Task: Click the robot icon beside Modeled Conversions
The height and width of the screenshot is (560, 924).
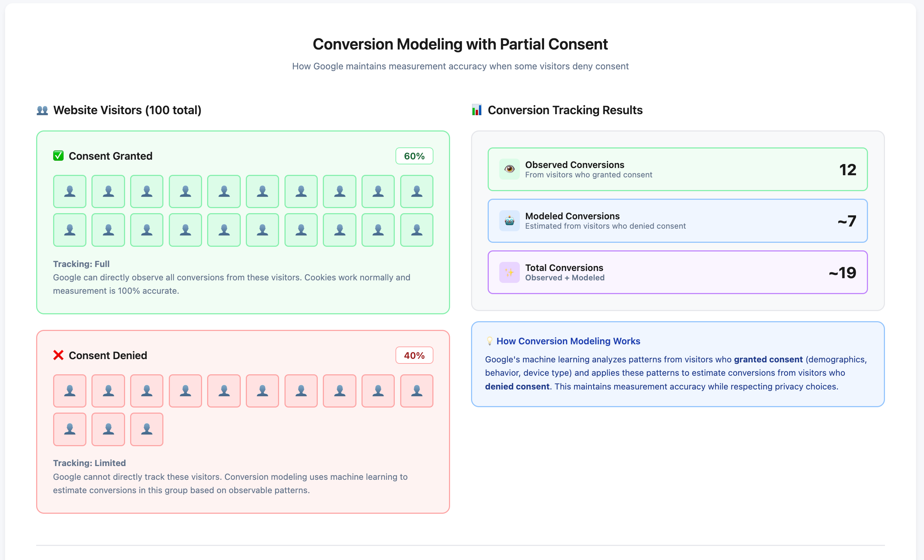Action: pyautogui.click(x=509, y=221)
